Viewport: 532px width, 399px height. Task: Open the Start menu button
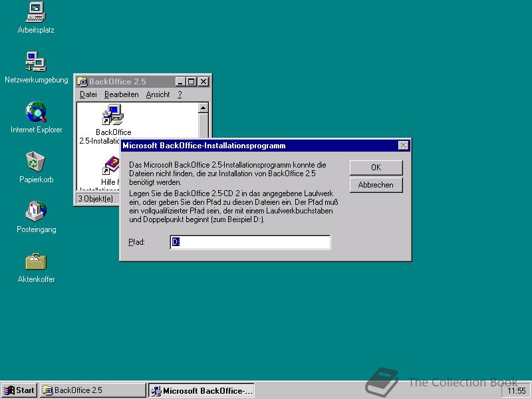pyautogui.click(x=19, y=390)
